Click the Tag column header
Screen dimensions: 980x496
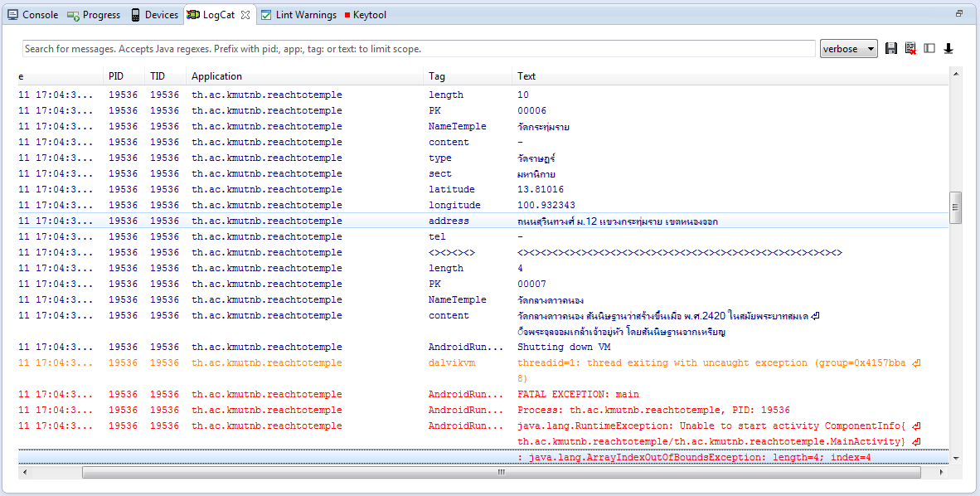(437, 76)
